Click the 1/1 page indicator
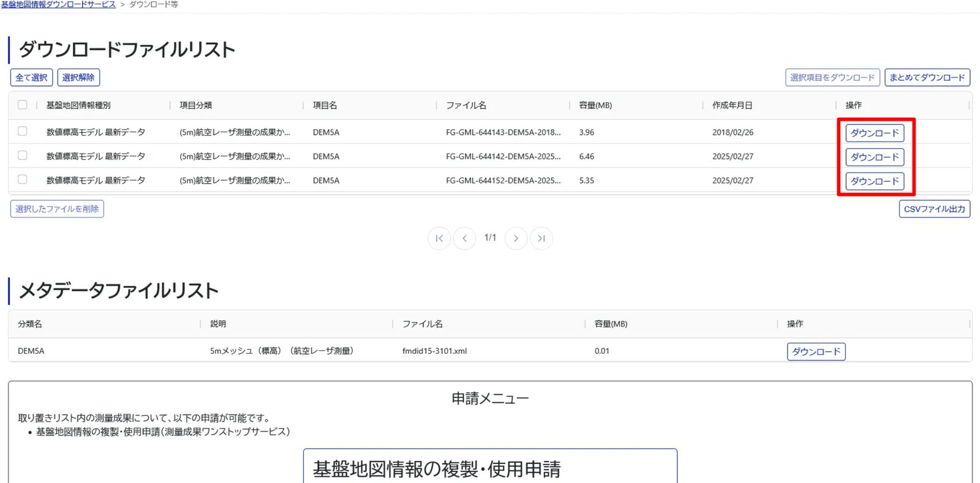Image resolution: width=980 pixels, height=483 pixels. pyautogui.click(x=490, y=238)
